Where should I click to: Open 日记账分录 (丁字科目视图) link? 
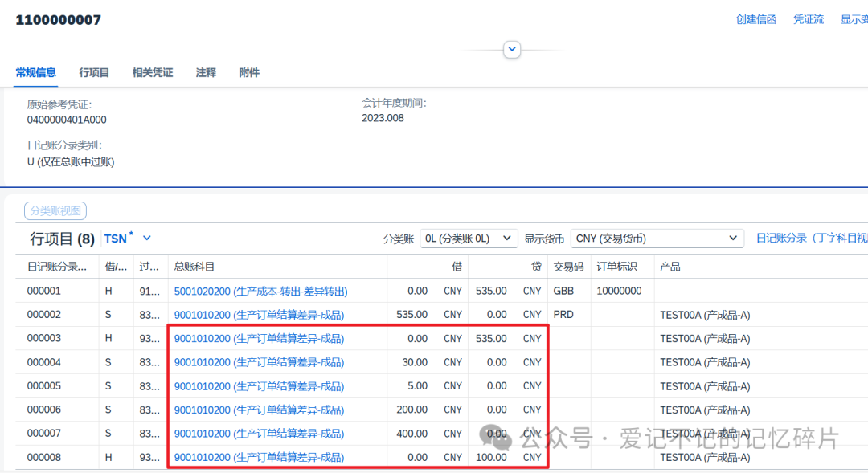[x=812, y=239]
